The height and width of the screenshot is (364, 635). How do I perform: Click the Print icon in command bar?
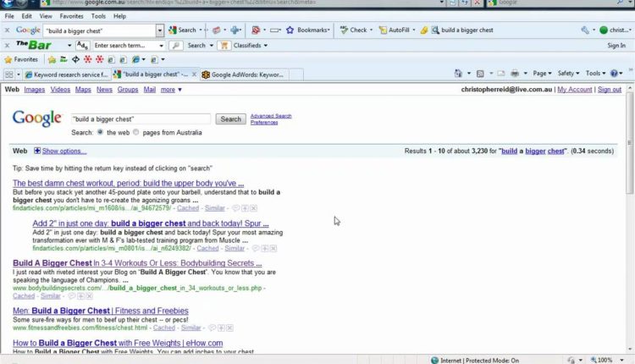click(515, 74)
